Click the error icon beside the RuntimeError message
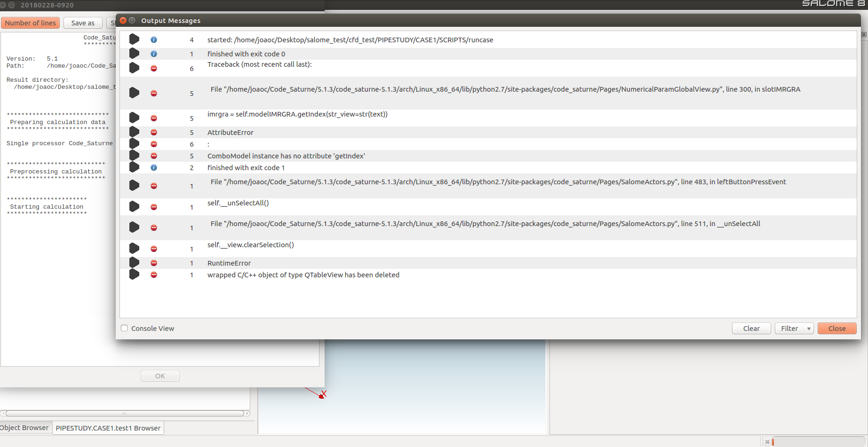The image size is (868, 447). pyautogui.click(x=154, y=263)
